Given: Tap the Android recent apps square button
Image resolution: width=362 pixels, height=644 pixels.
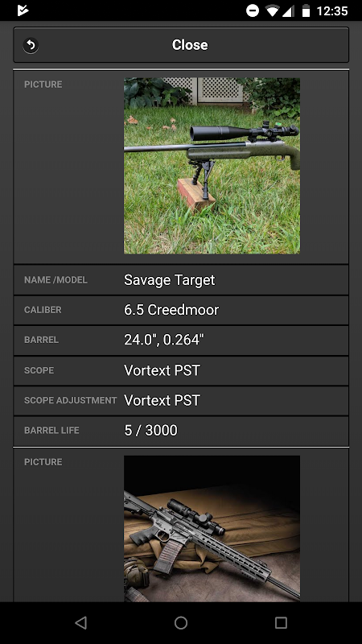Looking at the screenshot, I should (281, 623).
